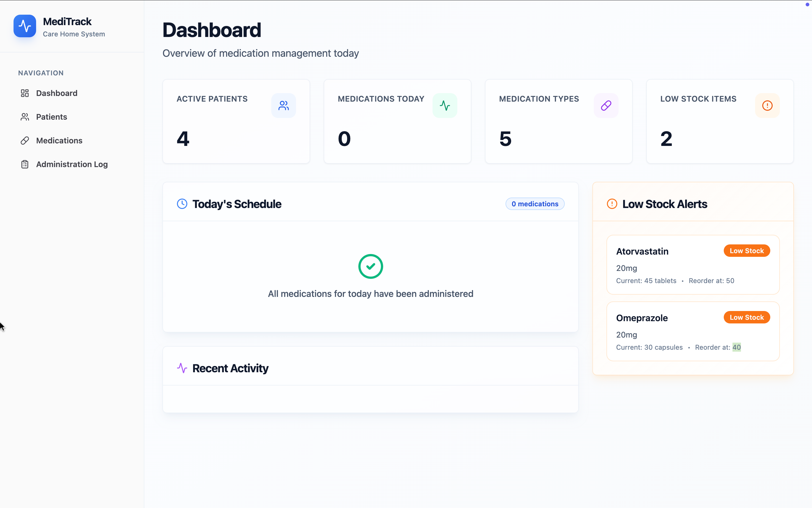This screenshot has width=812, height=508.
Task: Go to the Patients page
Action: point(72,117)
